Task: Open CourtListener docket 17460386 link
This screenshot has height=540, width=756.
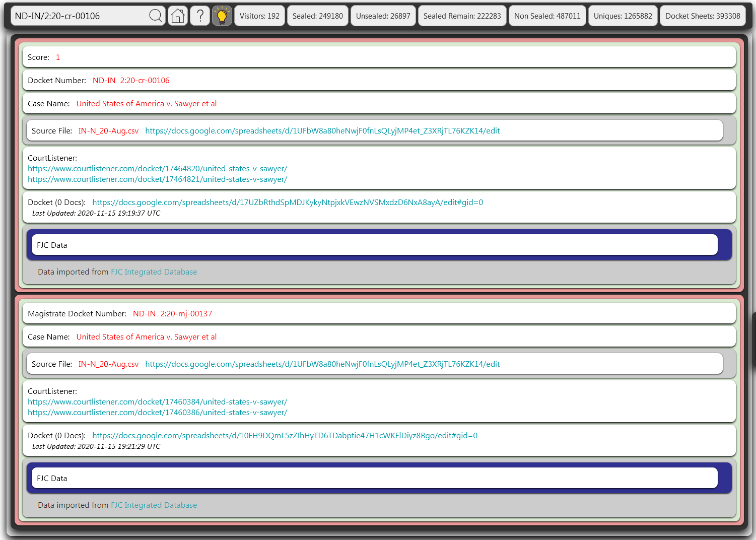Action: tap(157, 413)
